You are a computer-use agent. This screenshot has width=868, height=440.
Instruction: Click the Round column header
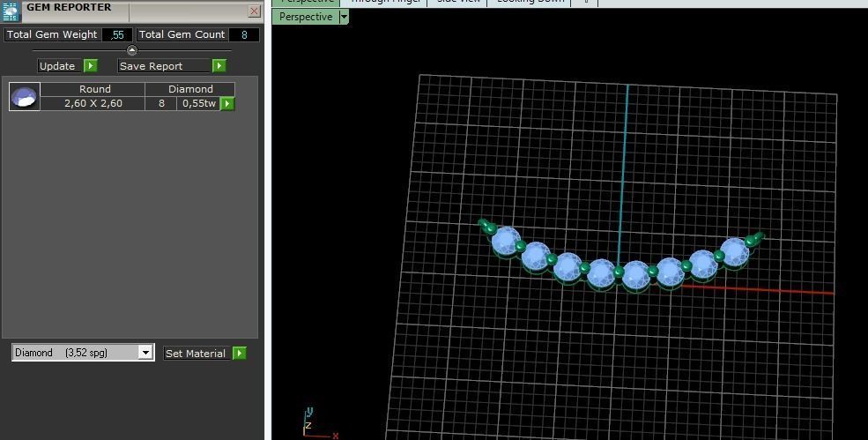click(x=94, y=89)
